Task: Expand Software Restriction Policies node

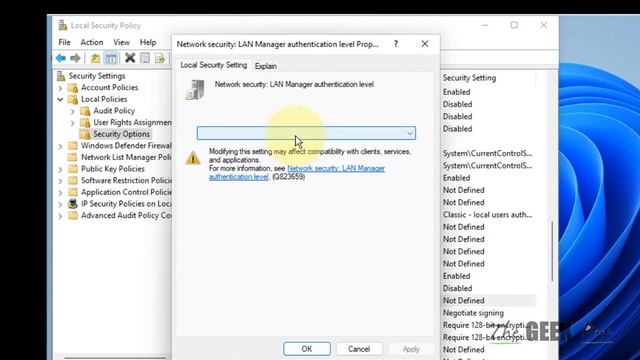Action: [60, 180]
